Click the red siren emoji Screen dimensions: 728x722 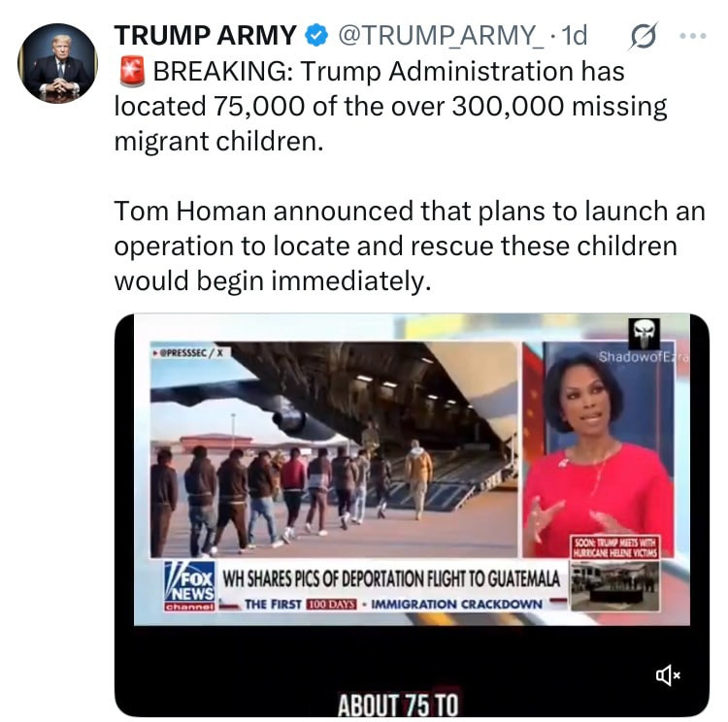pyautogui.click(x=132, y=72)
